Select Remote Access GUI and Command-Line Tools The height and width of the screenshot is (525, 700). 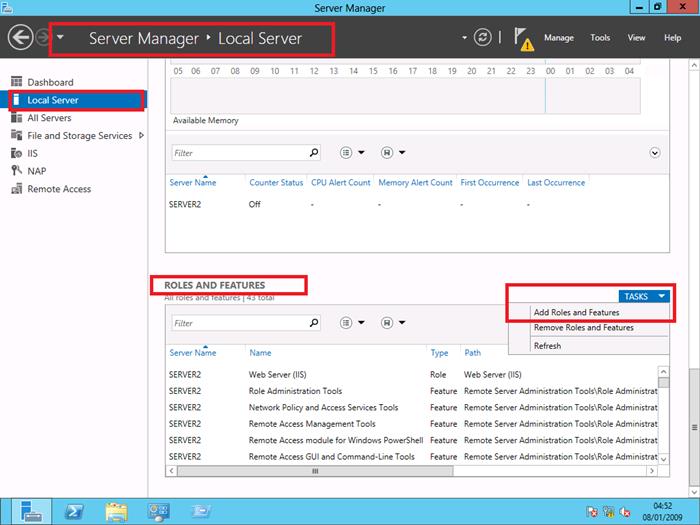pos(412,457)
